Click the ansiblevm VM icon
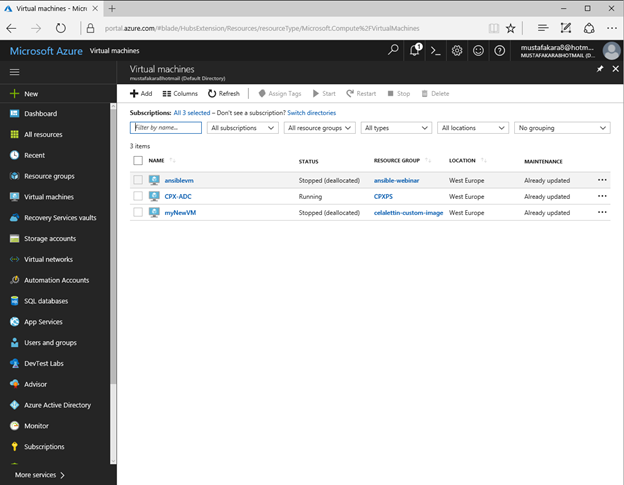The height and width of the screenshot is (485, 624). [154, 180]
